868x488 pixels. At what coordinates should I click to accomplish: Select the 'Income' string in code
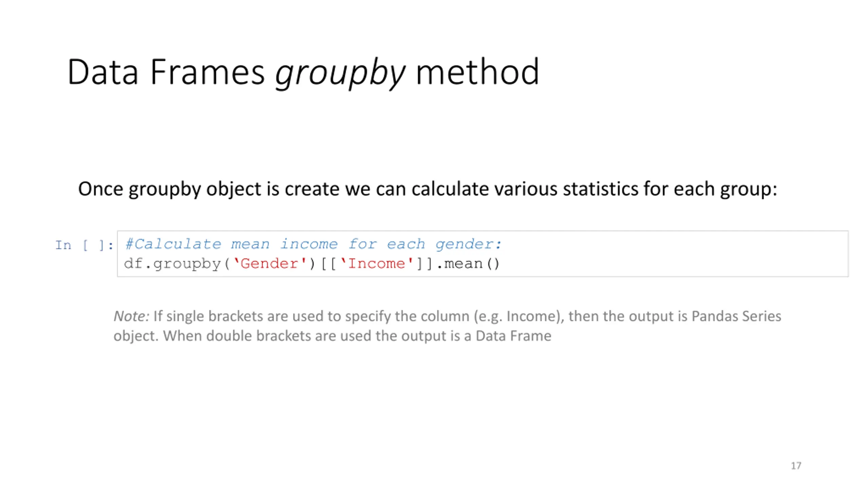coord(377,263)
